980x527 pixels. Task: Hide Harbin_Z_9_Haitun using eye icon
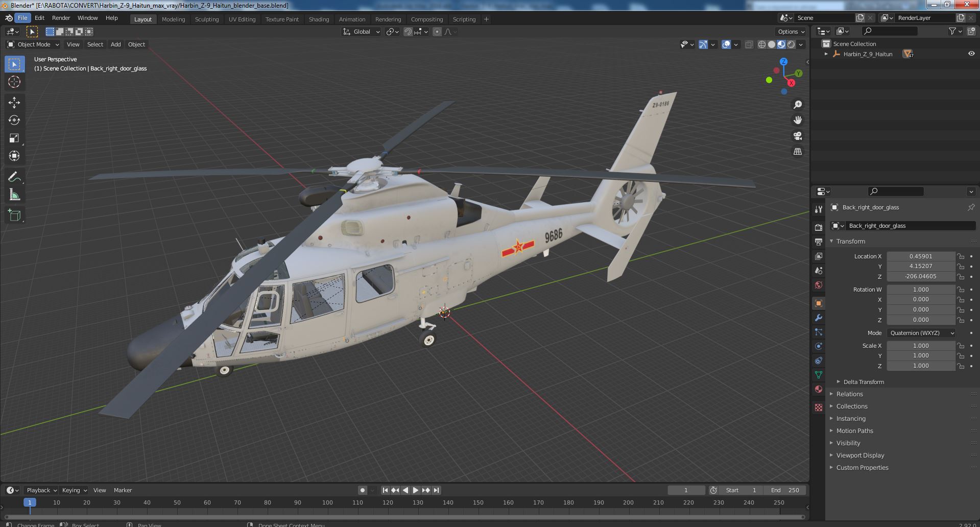[971, 54]
